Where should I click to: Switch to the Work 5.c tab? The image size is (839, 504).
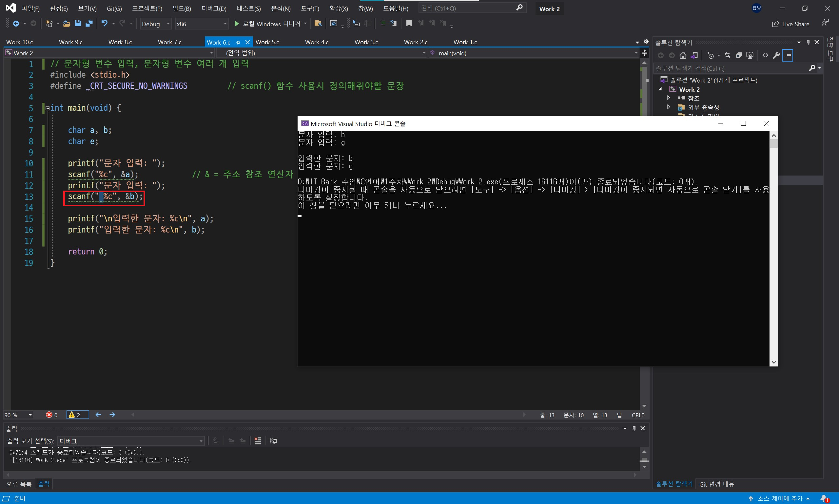coord(267,42)
